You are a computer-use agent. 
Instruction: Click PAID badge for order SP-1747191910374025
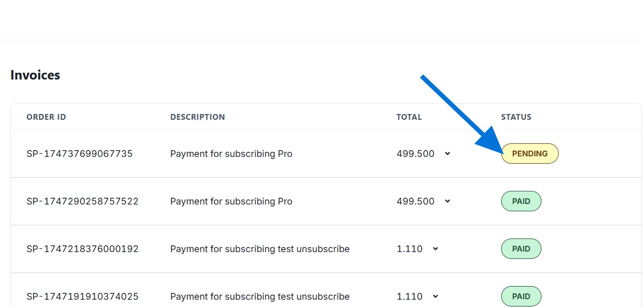point(521,296)
